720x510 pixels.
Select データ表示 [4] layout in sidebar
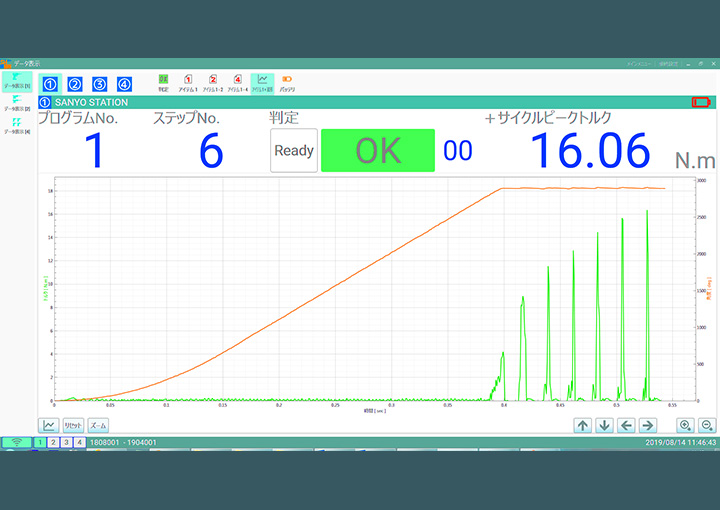click(16, 125)
